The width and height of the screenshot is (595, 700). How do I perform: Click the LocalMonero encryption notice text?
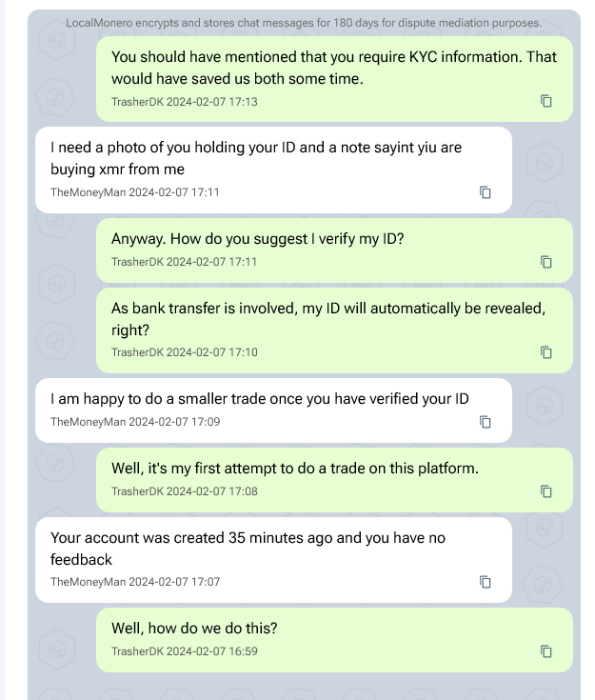(304, 23)
